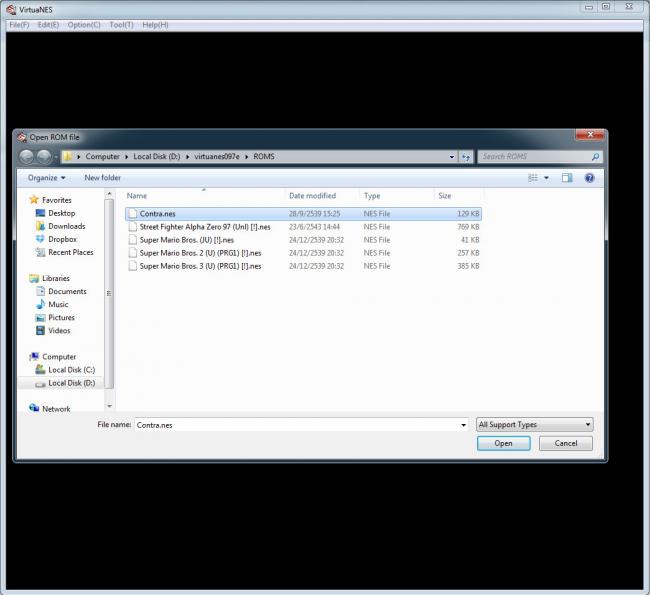The height and width of the screenshot is (595, 650).
Task: Click the Pictures icon in sidebar
Action: [x=40, y=318]
